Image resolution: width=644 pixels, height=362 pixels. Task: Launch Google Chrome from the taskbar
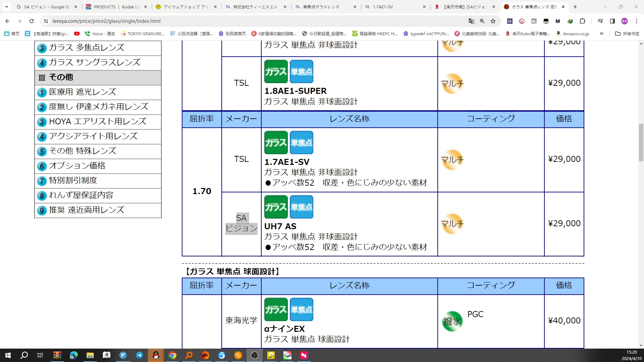(x=172, y=355)
